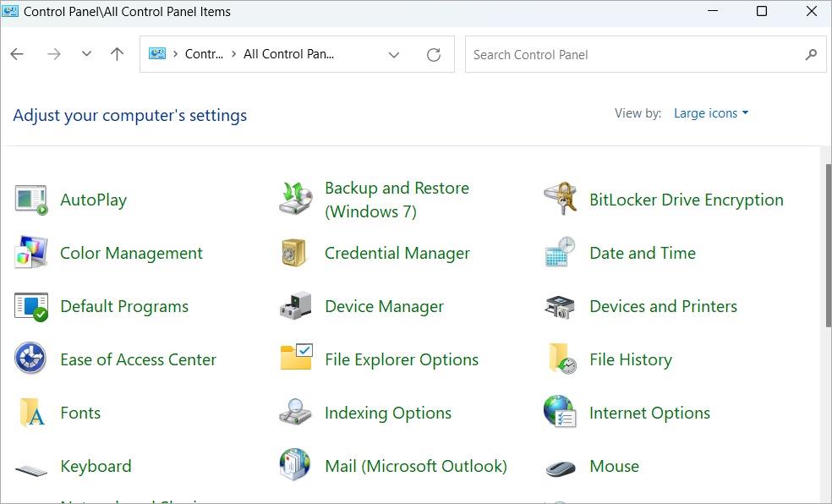Click the Backup and Restore drive icon
This screenshot has height=504, width=832.
[296, 198]
